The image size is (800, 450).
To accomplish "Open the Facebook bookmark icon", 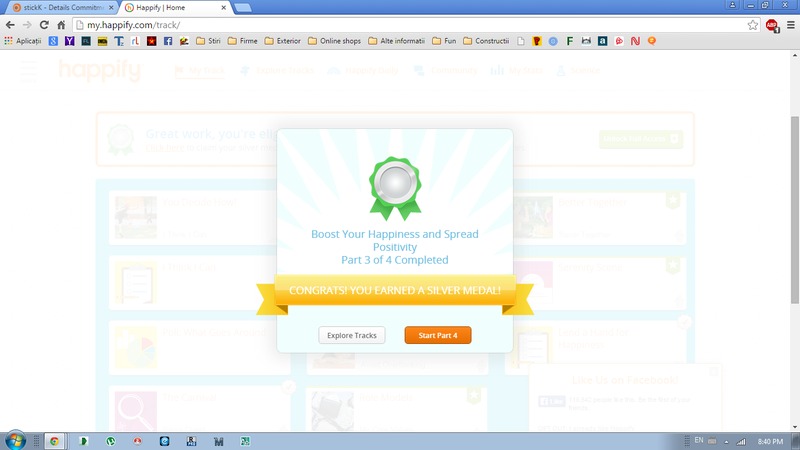I will 168,41.
